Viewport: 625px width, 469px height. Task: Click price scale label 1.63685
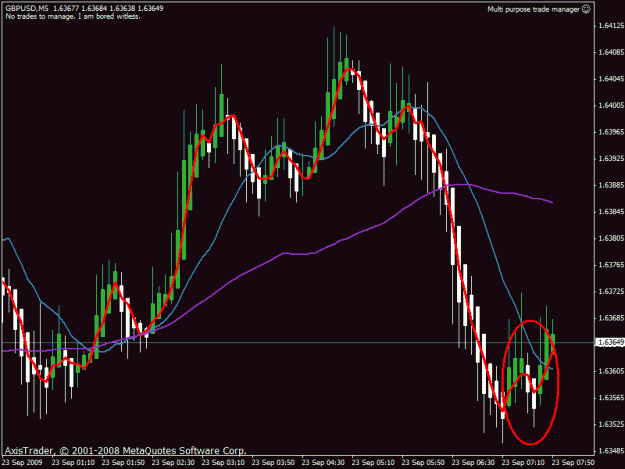click(x=611, y=318)
